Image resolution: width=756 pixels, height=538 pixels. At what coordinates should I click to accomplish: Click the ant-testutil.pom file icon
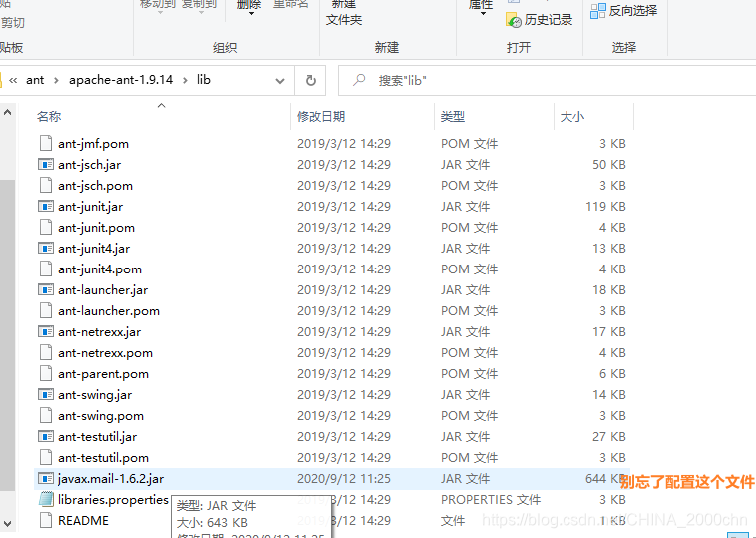click(46, 458)
